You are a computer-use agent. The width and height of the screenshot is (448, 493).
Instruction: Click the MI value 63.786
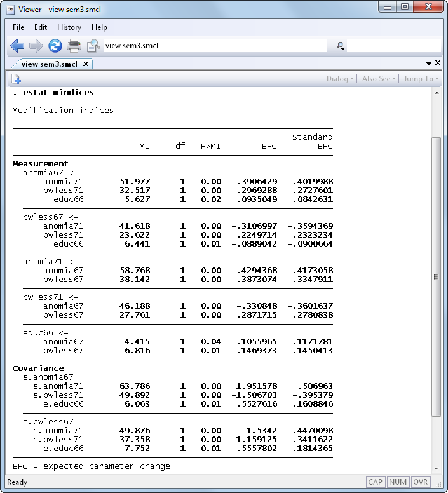point(135,386)
